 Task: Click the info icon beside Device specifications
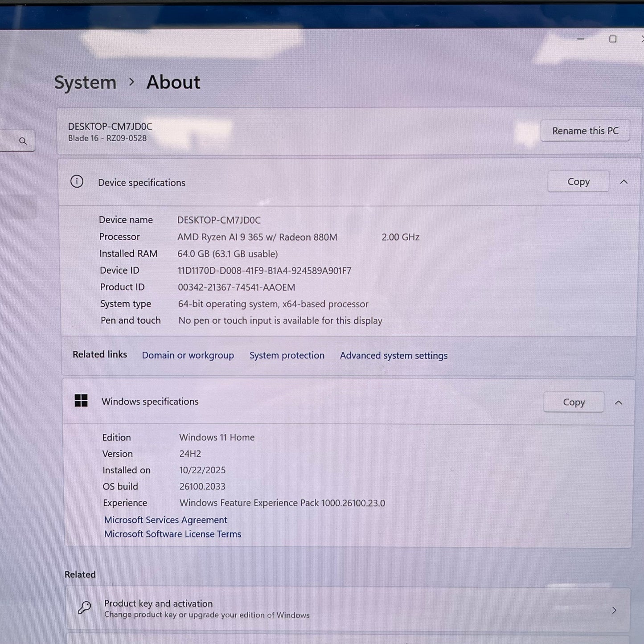[x=77, y=182]
